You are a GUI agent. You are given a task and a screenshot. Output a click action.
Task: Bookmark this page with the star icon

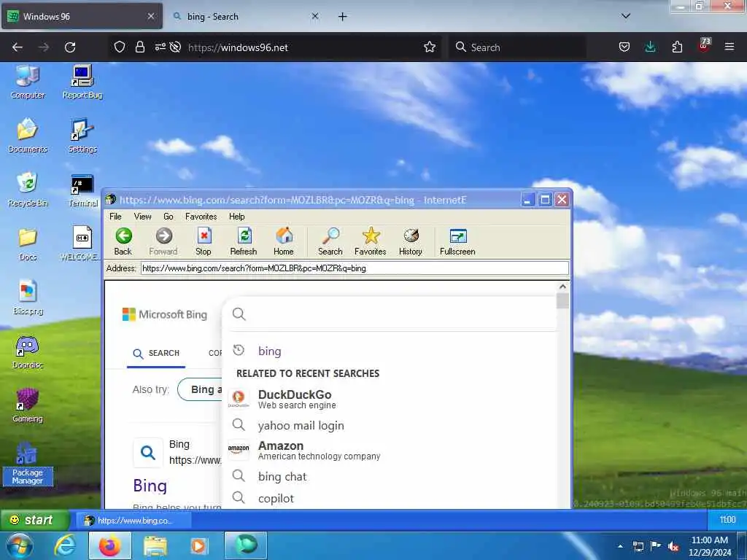click(430, 47)
